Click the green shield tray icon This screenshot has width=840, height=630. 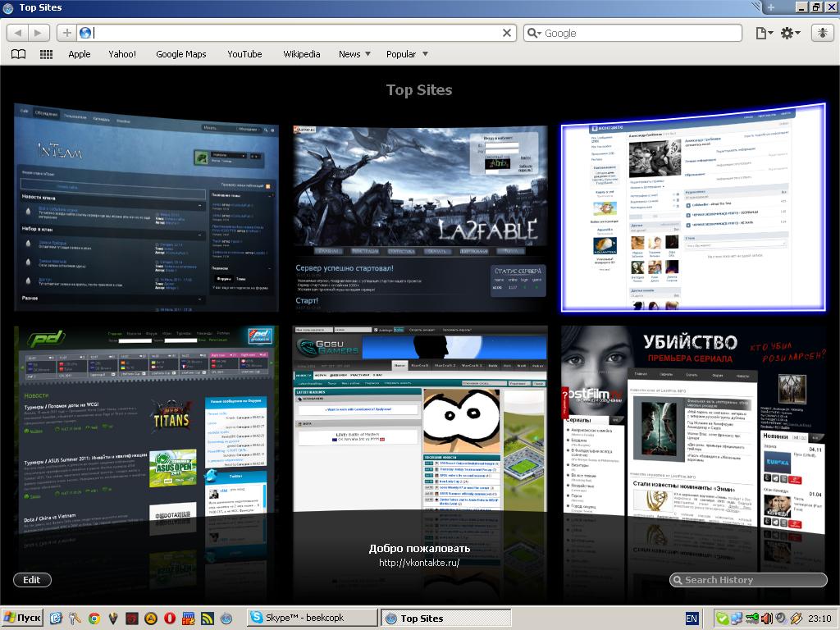[722, 619]
